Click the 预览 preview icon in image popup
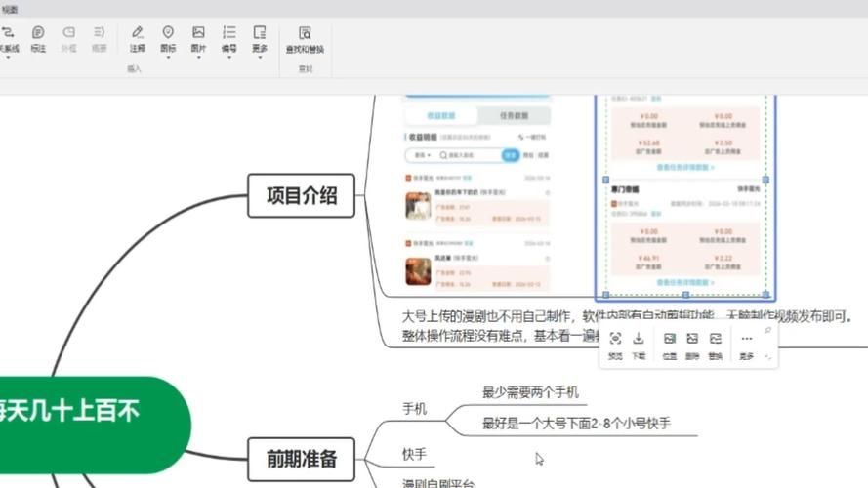Viewport: 868px width, 488px height. [615, 338]
